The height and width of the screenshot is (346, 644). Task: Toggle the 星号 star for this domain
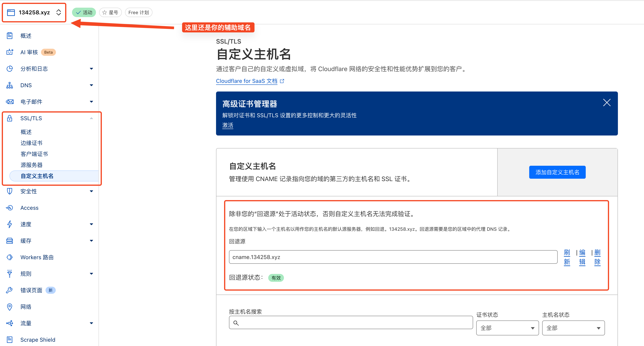pyautogui.click(x=110, y=13)
